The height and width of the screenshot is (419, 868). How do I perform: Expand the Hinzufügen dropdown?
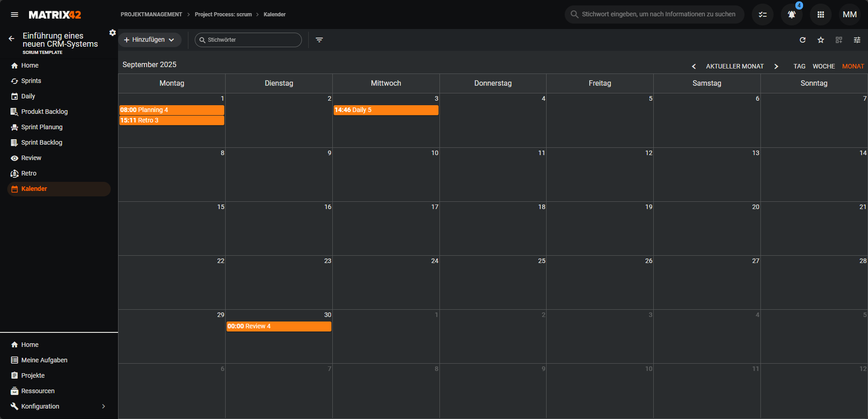tap(149, 40)
